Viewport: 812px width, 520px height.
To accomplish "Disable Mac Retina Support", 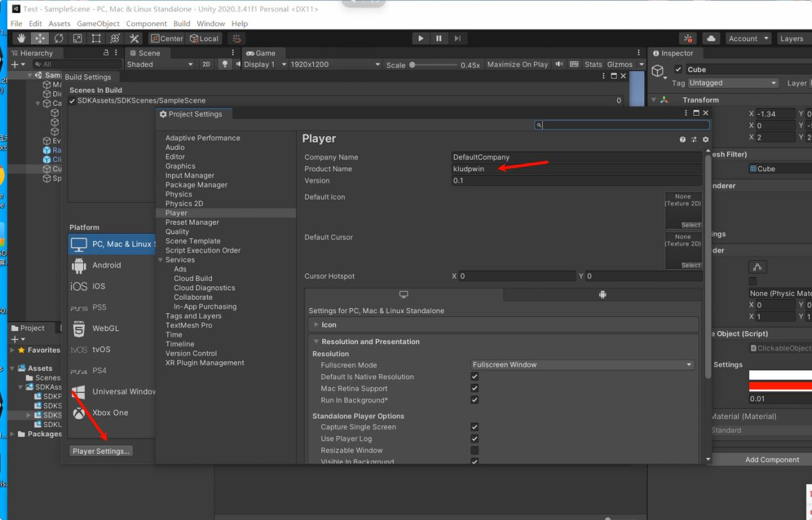I will (474, 388).
